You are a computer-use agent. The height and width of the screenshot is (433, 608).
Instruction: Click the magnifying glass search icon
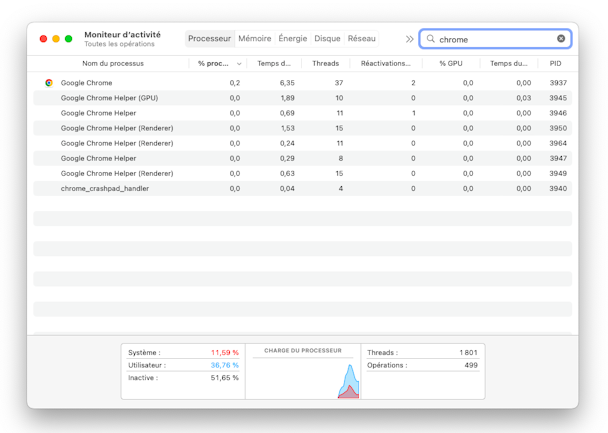tap(430, 39)
